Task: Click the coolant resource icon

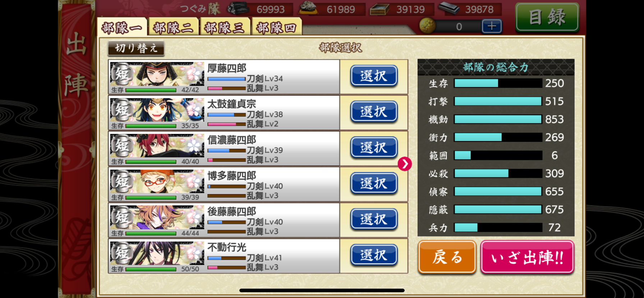Action: [379, 9]
